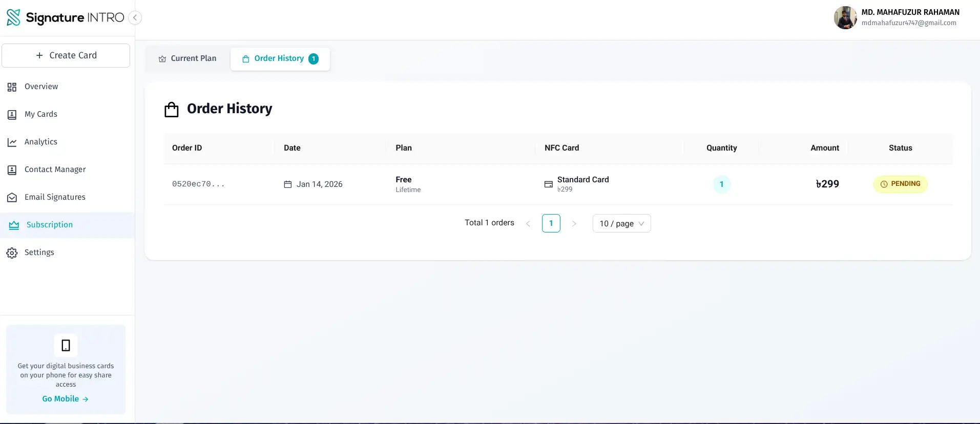Select the Subscription crown icon
This screenshot has width=980, height=424.
point(14,225)
